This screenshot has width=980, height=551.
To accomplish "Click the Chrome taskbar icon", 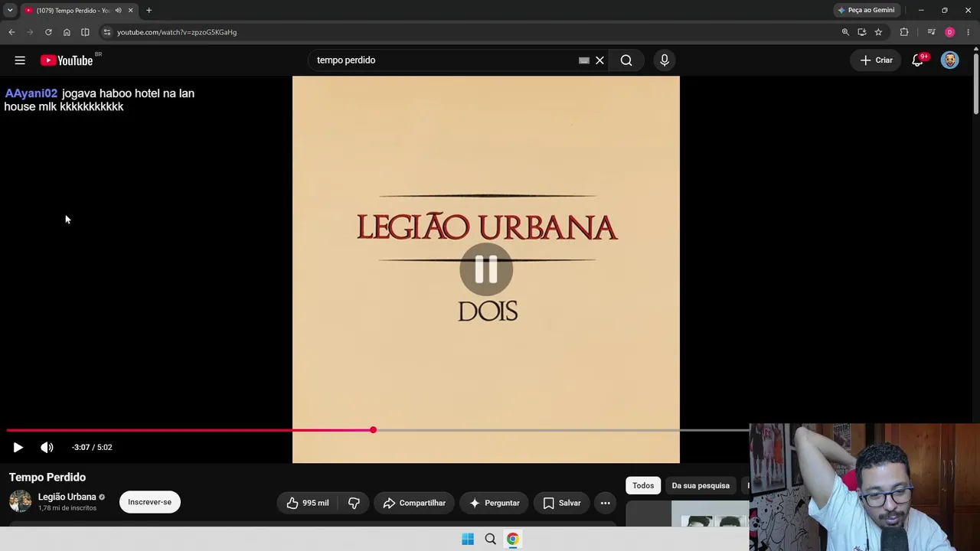I will pyautogui.click(x=513, y=539).
